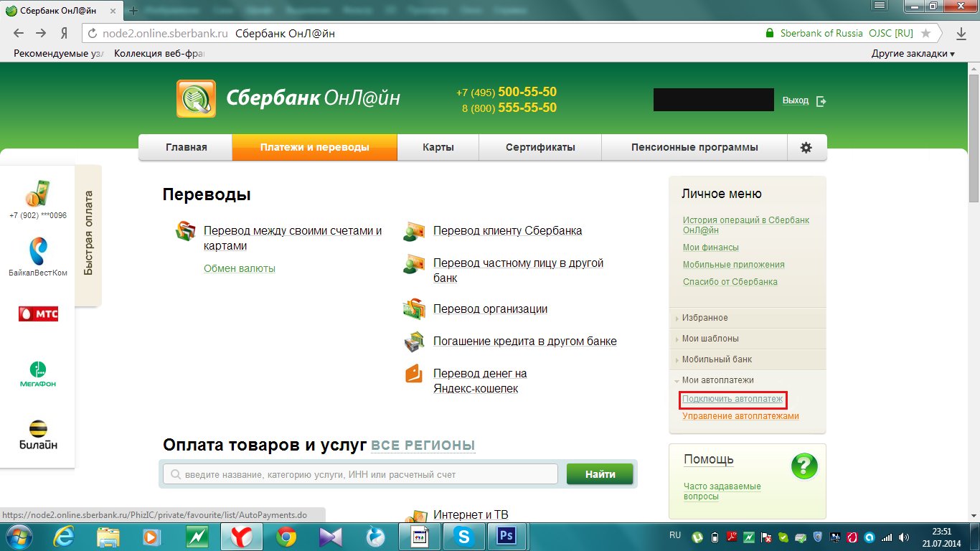The width and height of the screenshot is (980, 551).
Task: Open the Спасибо от Сбербанка link
Action: coord(730,282)
